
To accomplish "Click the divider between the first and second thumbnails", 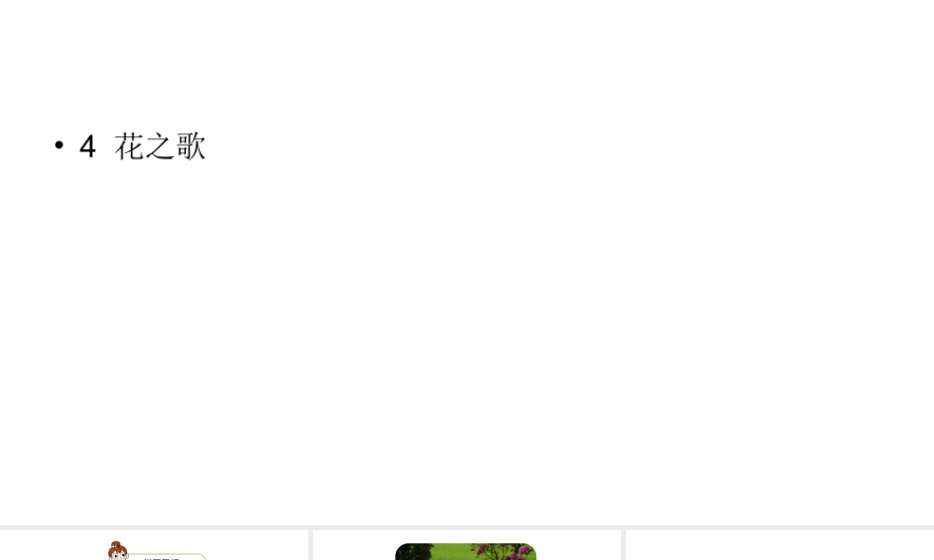I will (x=311, y=545).
